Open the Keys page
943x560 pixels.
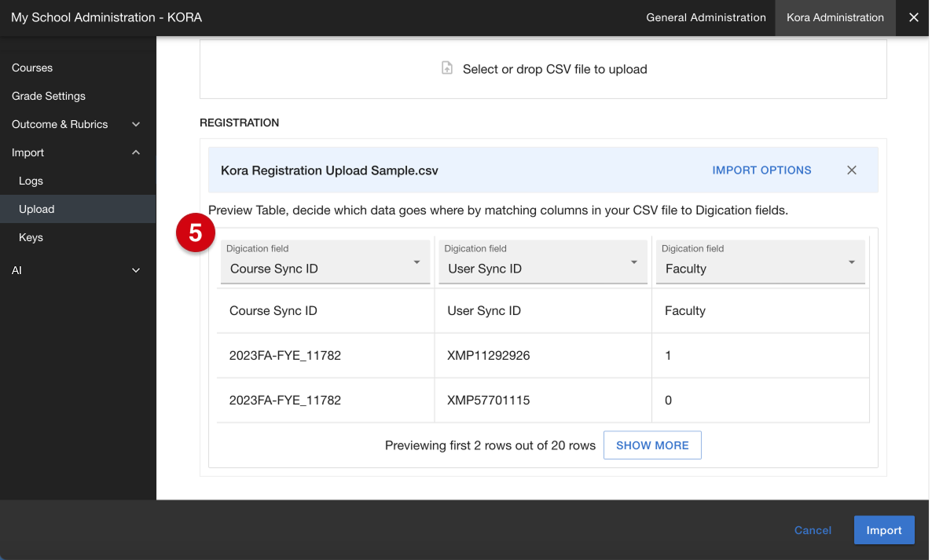[x=78, y=237]
